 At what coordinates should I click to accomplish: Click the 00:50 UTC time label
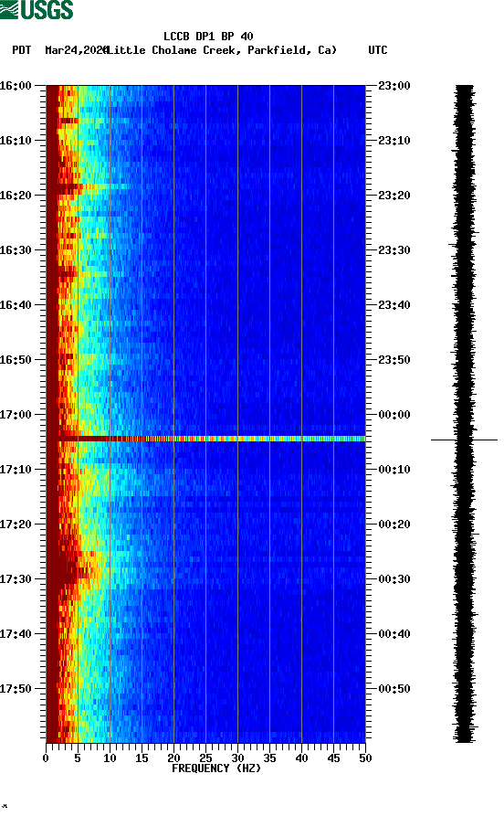[x=394, y=688]
